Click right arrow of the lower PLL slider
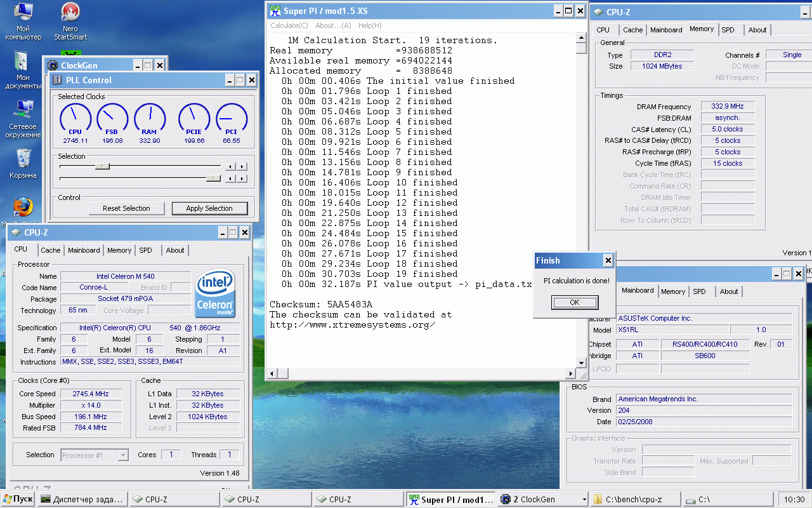Viewport: 812px width, 508px height. click(242, 178)
